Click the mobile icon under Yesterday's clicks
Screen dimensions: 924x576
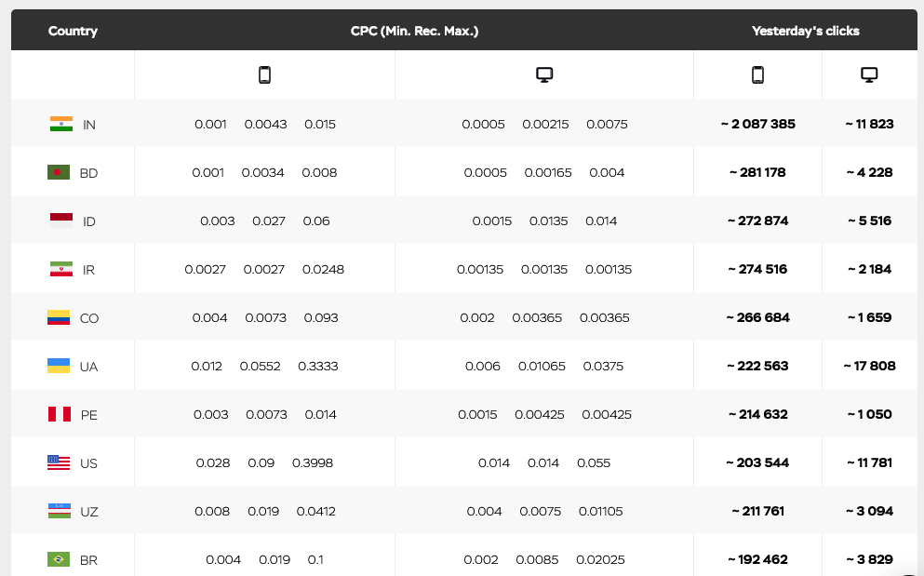(x=757, y=75)
